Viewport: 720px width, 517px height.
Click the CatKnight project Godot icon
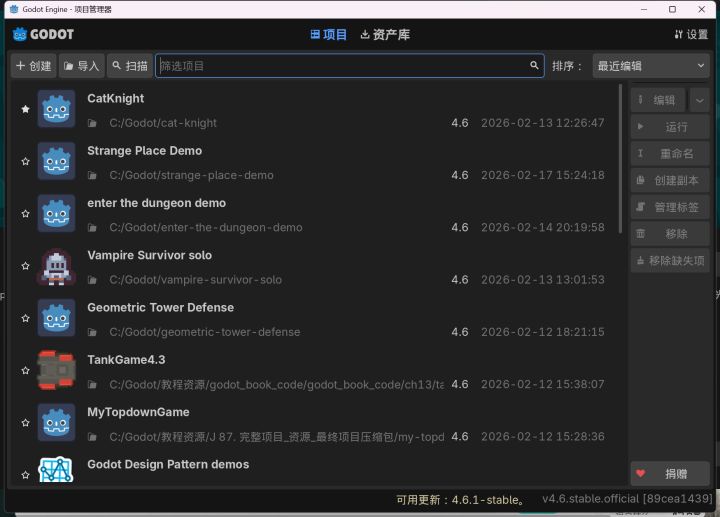(x=56, y=109)
